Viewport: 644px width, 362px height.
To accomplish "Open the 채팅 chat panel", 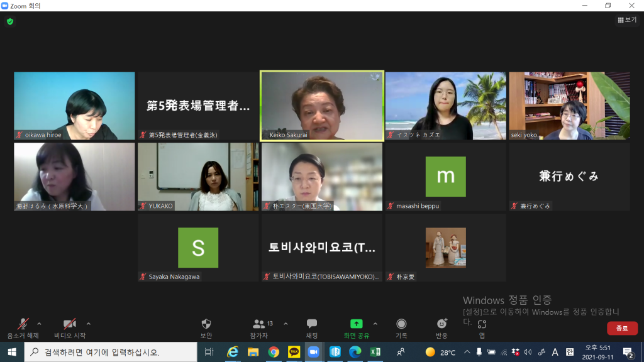I will [x=312, y=328].
